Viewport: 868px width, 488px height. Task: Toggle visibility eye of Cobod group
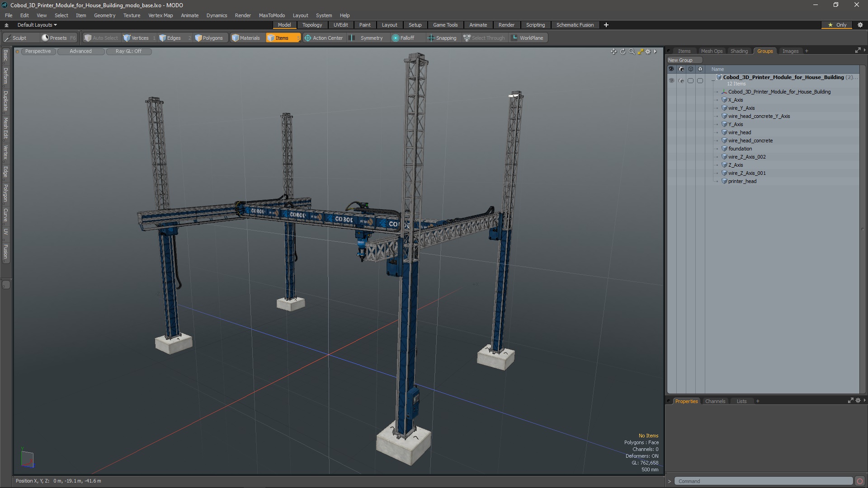671,80
